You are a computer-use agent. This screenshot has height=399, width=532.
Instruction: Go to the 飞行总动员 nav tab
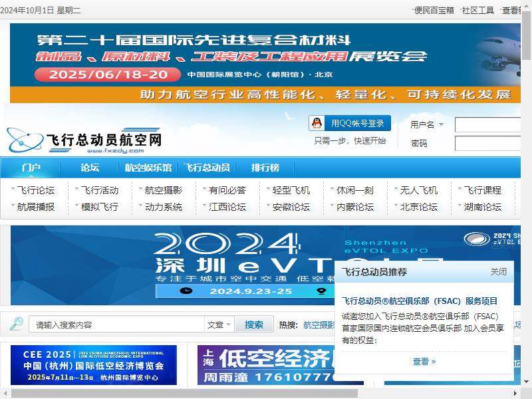(207, 168)
